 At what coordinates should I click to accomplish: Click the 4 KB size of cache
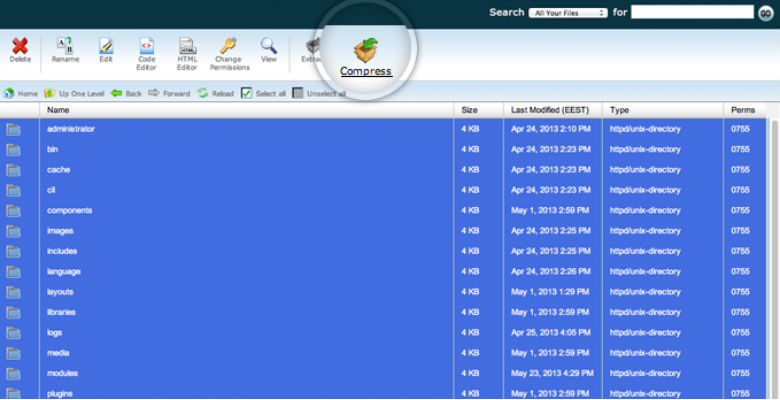click(x=470, y=170)
